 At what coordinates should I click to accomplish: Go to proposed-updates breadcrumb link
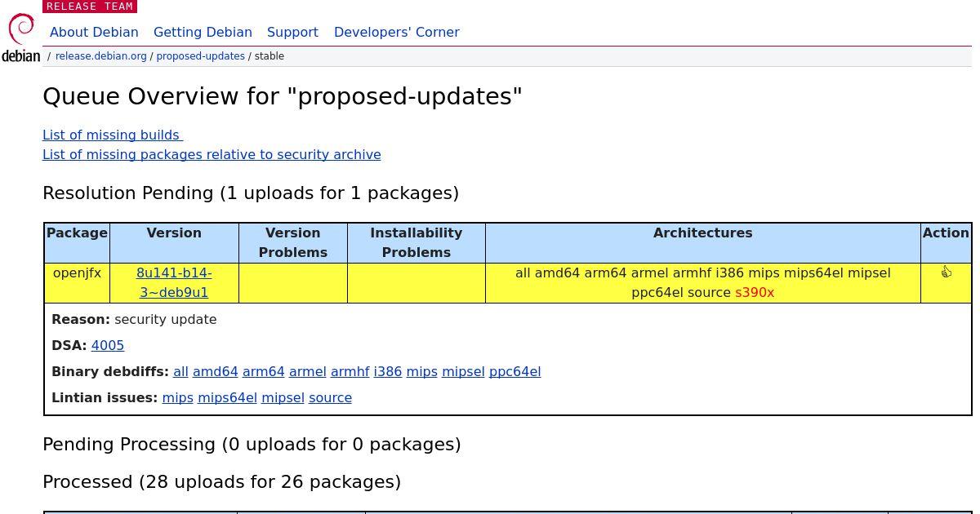[201, 56]
